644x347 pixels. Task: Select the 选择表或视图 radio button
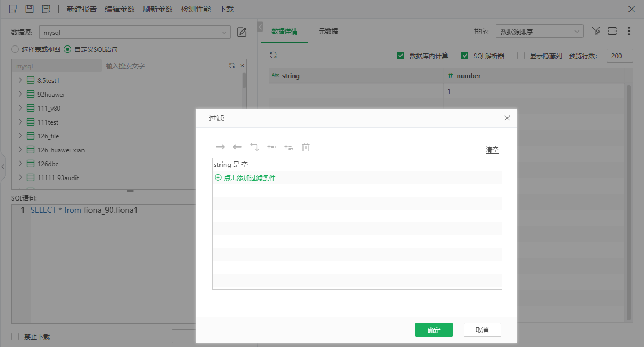15,49
